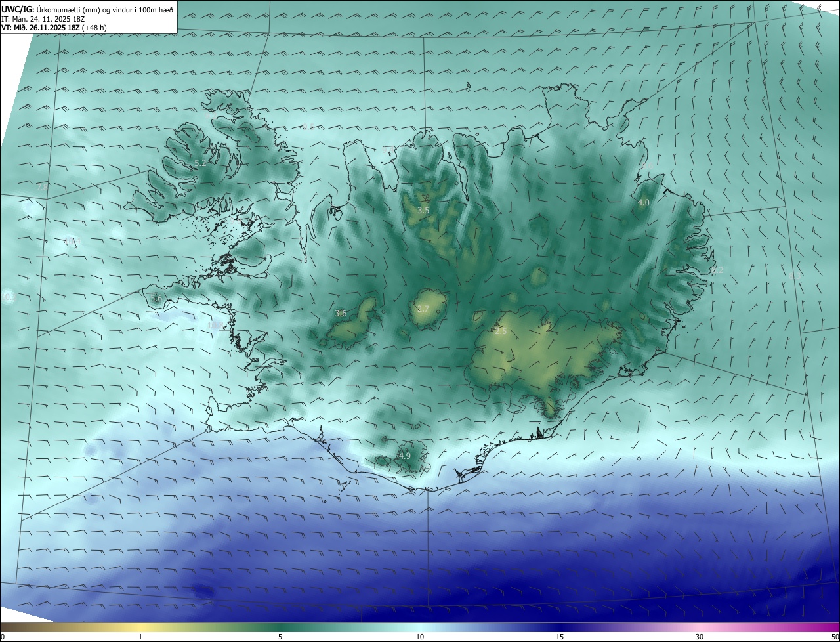Click the 'VT: Mið. 26.11.2025 18Z (+48 h)' line
Image resolution: width=840 pixels, height=642 pixels.
[52, 28]
